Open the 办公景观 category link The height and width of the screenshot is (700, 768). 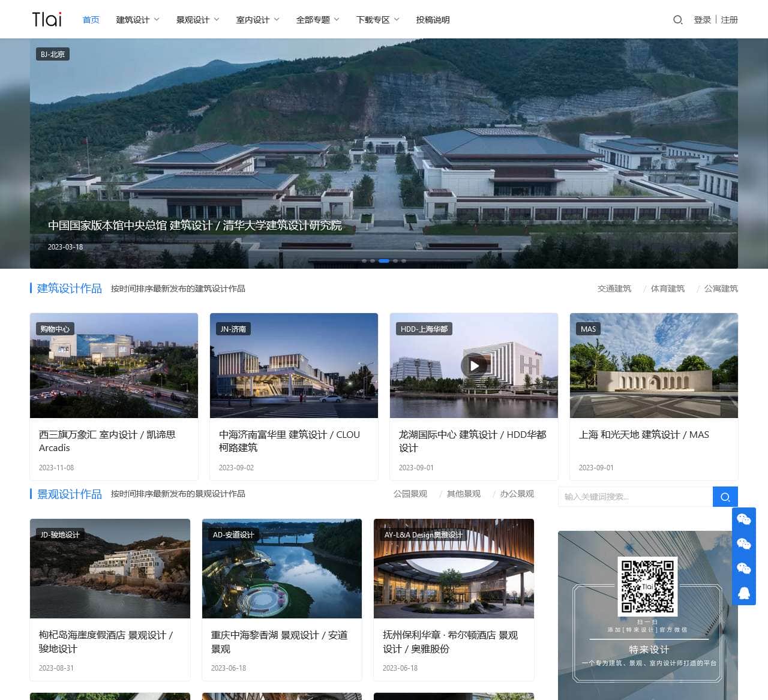click(x=517, y=494)
